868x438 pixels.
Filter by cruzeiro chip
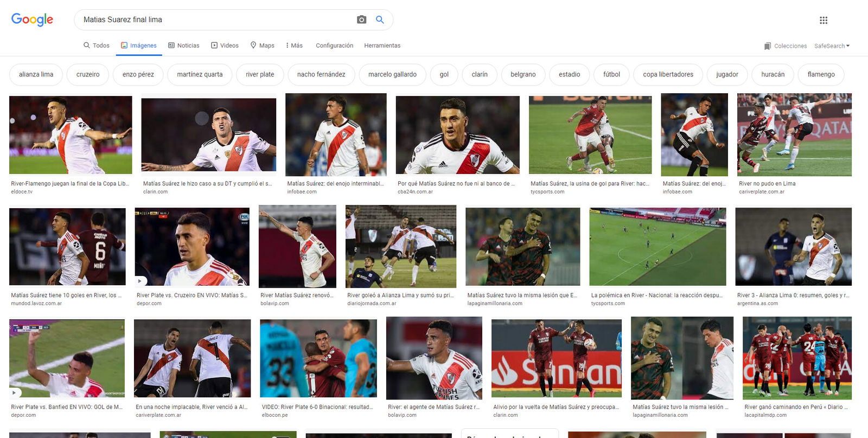pos(88,74)
